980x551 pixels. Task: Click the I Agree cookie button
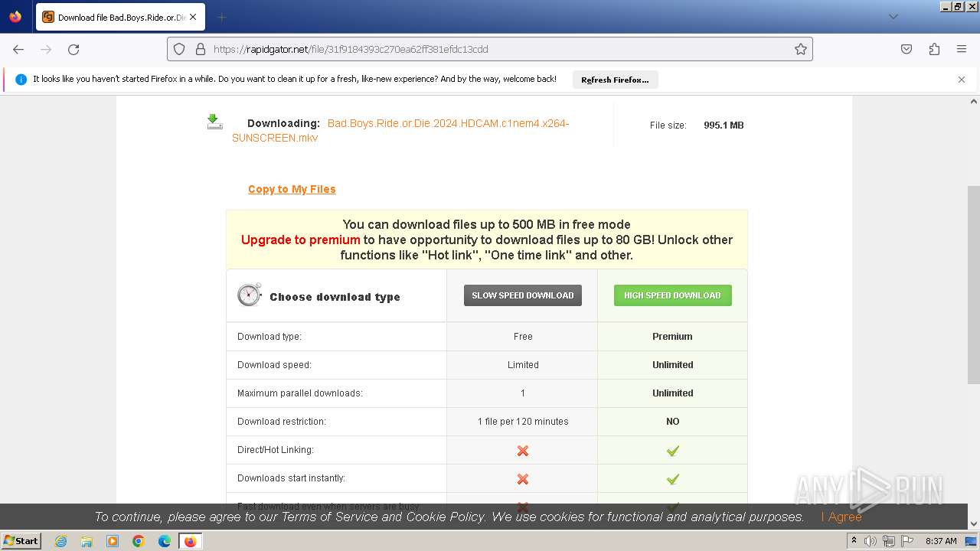(841, 517)
